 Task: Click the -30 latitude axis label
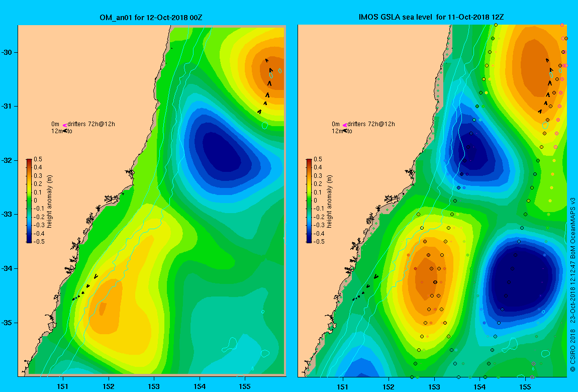click(x=7, y=52)
